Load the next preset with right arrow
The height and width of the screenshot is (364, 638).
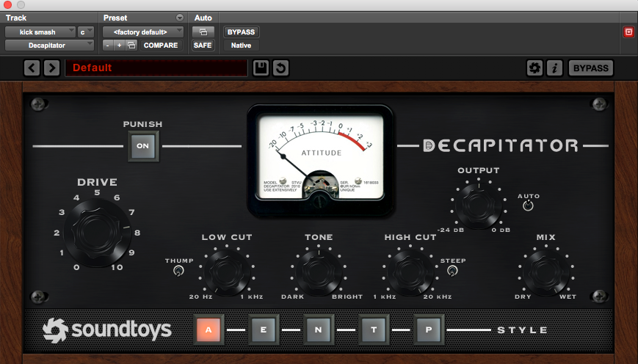(x=51, y=68)
